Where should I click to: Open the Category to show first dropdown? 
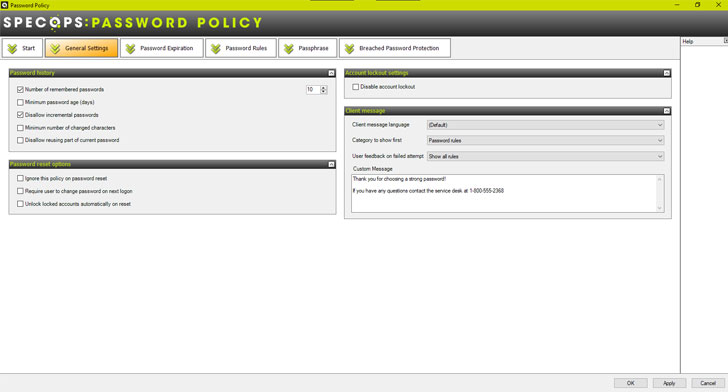[545, 140]
